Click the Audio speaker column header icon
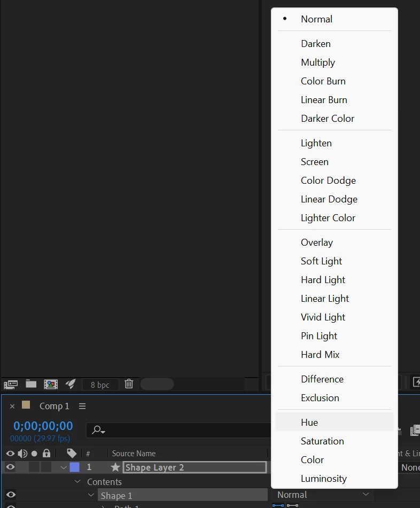 point(22,454)
